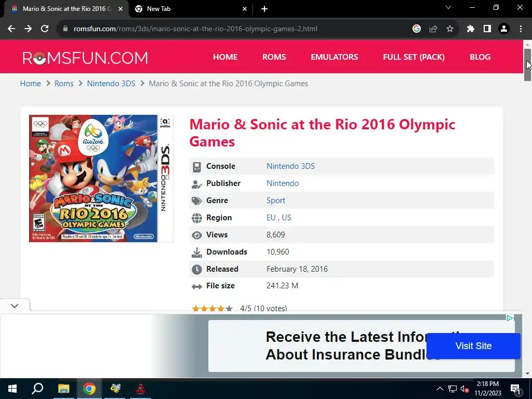Click the muted volume tray icon
The height and width of the screenshot is (399, 532).
click(464, 389)
